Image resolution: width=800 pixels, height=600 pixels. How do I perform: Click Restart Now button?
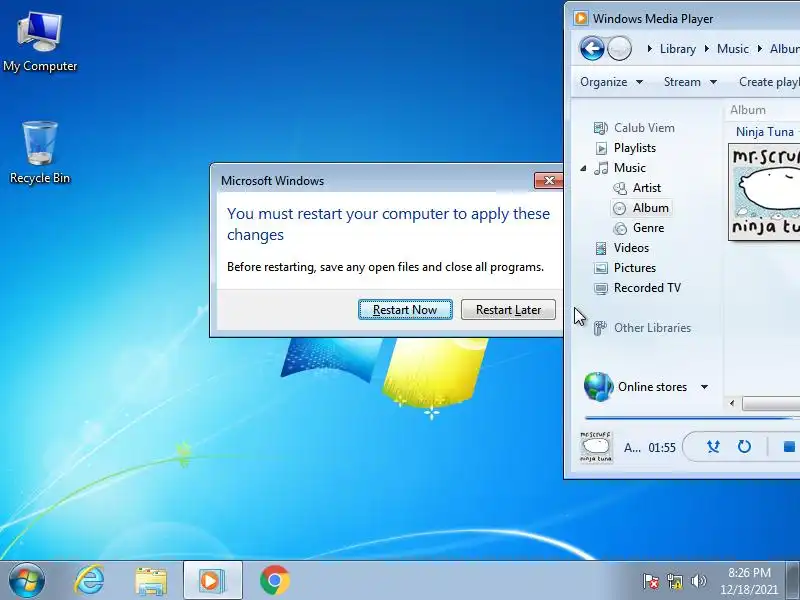point(405,310)
